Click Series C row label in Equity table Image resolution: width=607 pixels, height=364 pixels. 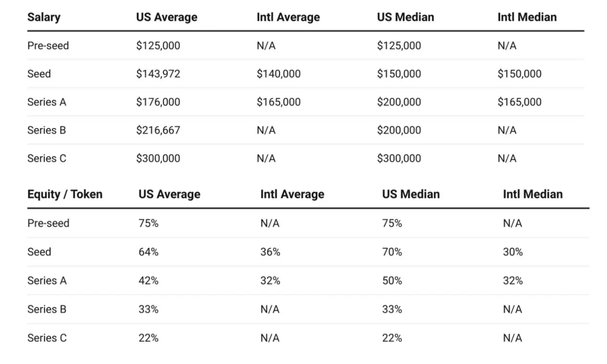point(47,338)
